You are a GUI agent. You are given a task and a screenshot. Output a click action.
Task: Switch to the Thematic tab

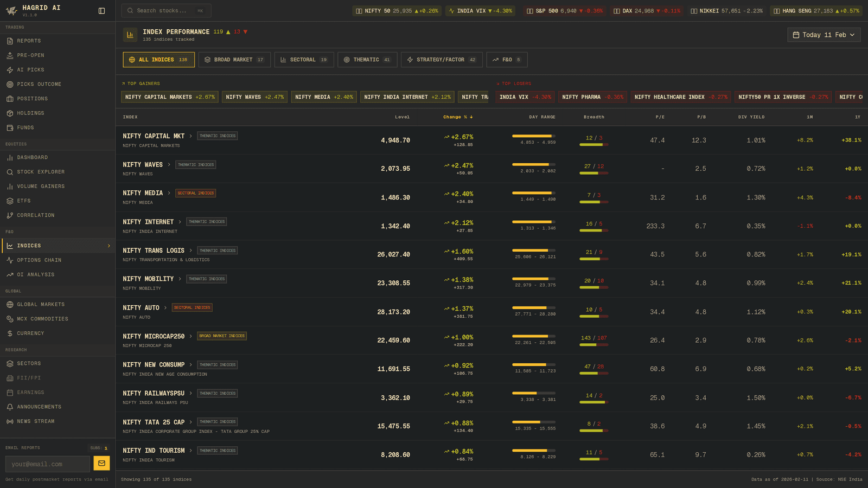pyautogui.click(x=367, y=60)
